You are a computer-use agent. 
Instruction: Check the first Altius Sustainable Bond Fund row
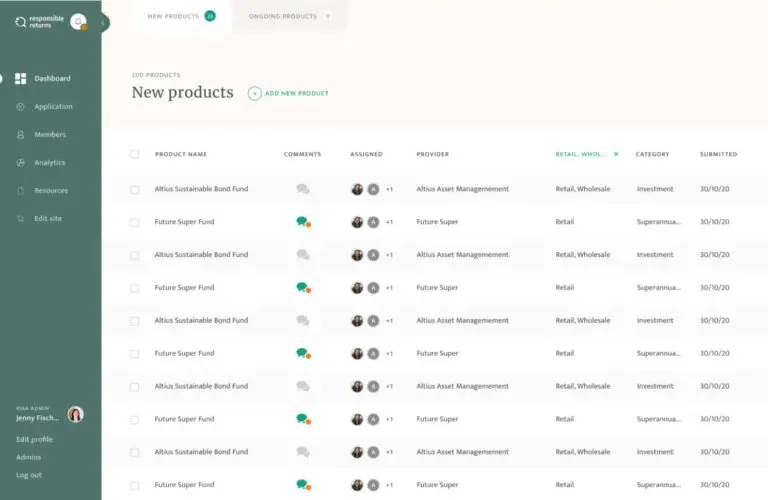tap(135, 189)
